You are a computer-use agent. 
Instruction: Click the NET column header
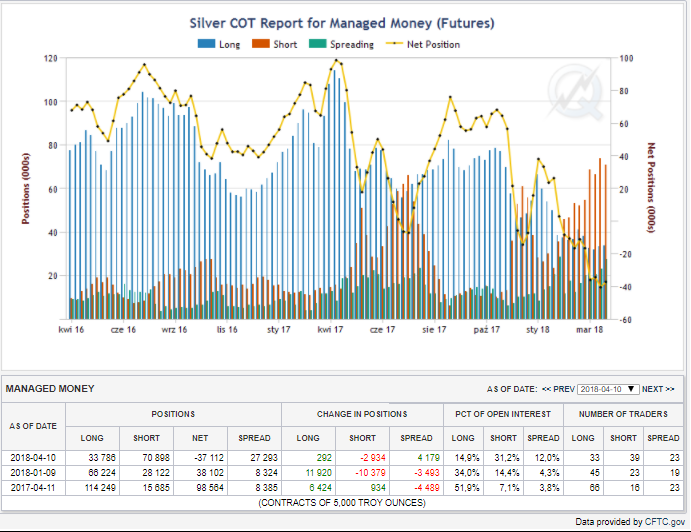point(200,438)
